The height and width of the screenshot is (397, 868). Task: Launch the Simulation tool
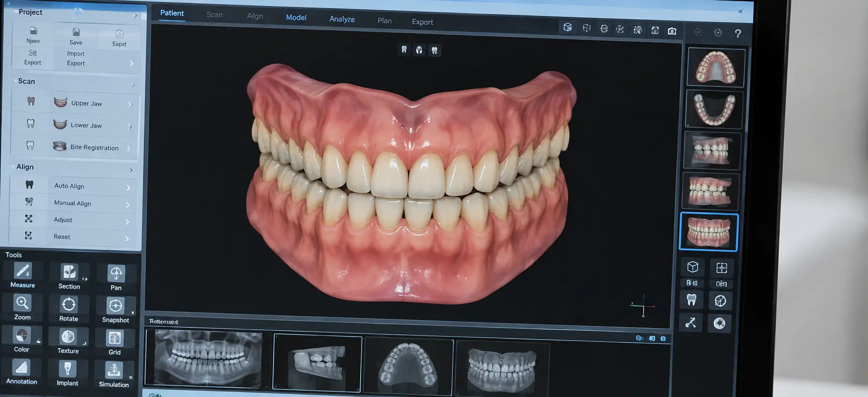114,375
